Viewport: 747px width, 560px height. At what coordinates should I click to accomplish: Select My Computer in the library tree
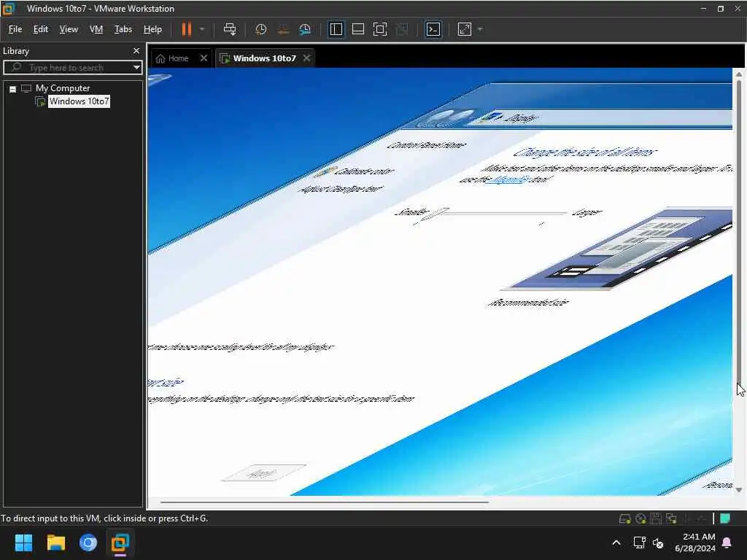pos(63,88)
